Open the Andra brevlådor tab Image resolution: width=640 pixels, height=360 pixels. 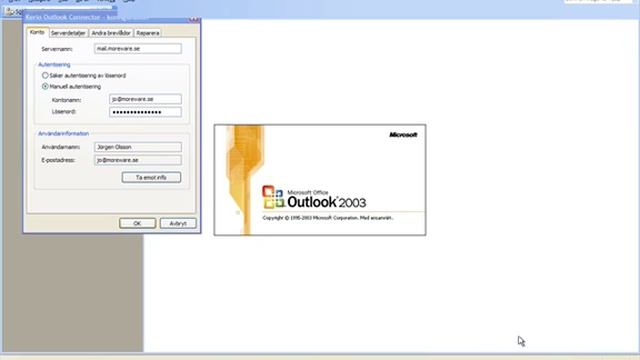[x=111, y=33]
